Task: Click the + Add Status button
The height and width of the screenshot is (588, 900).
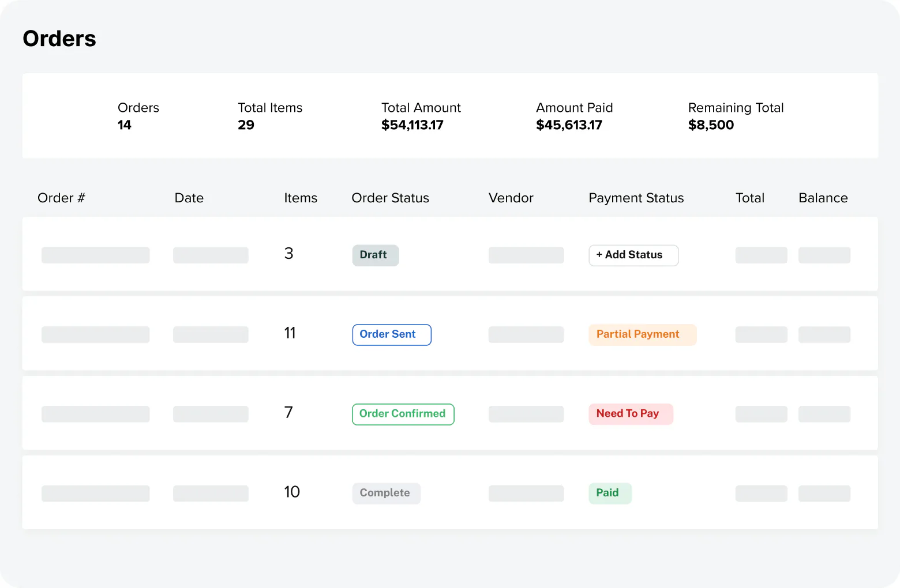Action: tap(633, 255)
